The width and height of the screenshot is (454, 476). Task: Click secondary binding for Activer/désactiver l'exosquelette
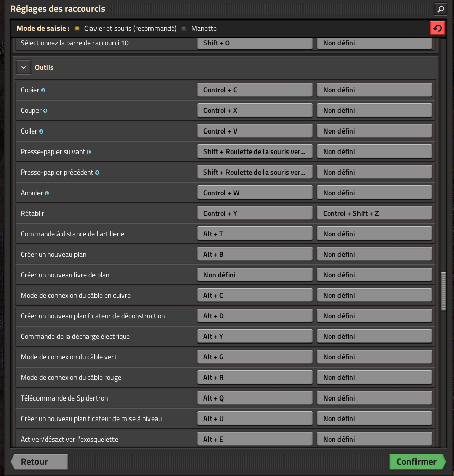pyautogui.click(x=374, y=439)
